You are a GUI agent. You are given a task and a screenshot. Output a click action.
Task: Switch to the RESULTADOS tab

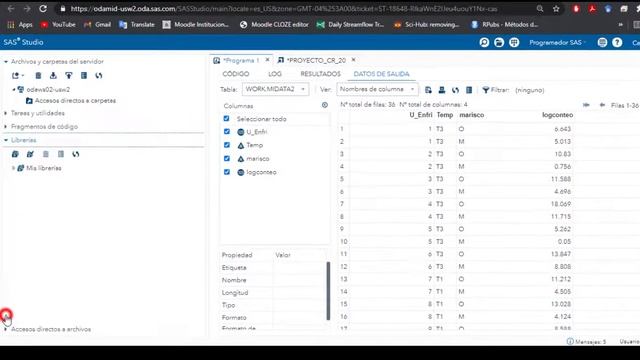(x=320, y=74)
